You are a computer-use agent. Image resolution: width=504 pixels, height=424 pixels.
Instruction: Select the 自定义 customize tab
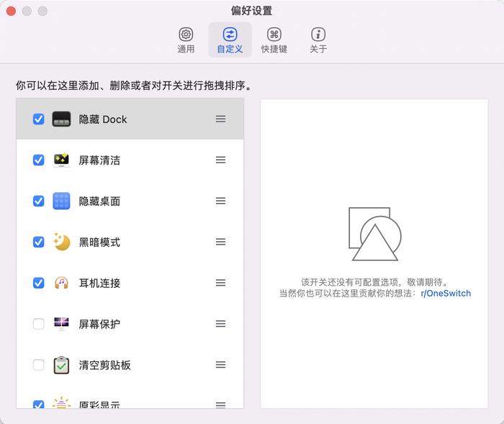pyautogui.click(x=230, y=40)
